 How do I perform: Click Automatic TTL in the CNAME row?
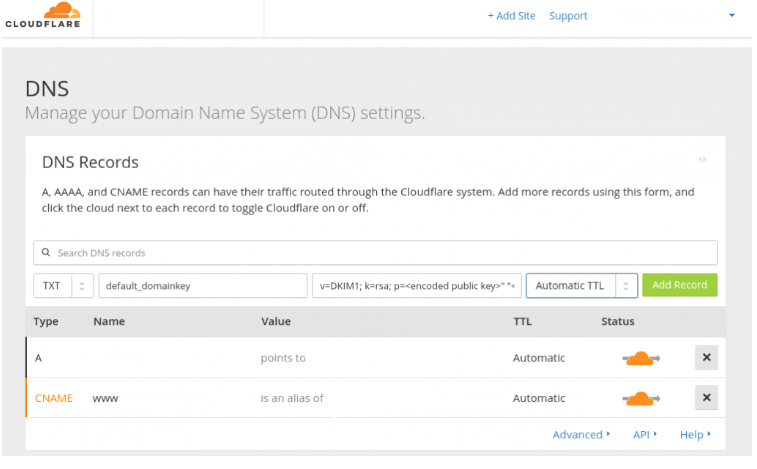pos(539,398)
